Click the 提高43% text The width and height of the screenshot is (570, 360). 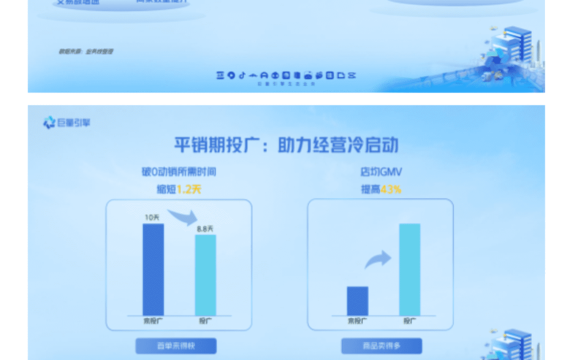381,189
